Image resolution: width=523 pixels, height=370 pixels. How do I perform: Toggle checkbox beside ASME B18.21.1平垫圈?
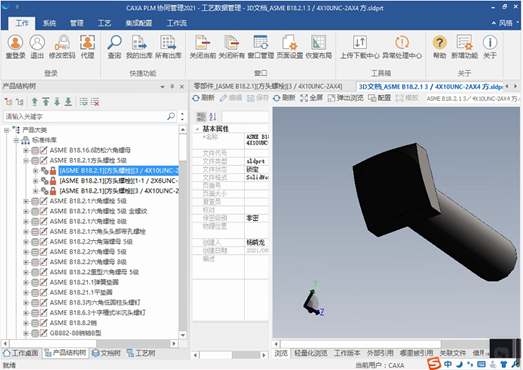[35, 293]
